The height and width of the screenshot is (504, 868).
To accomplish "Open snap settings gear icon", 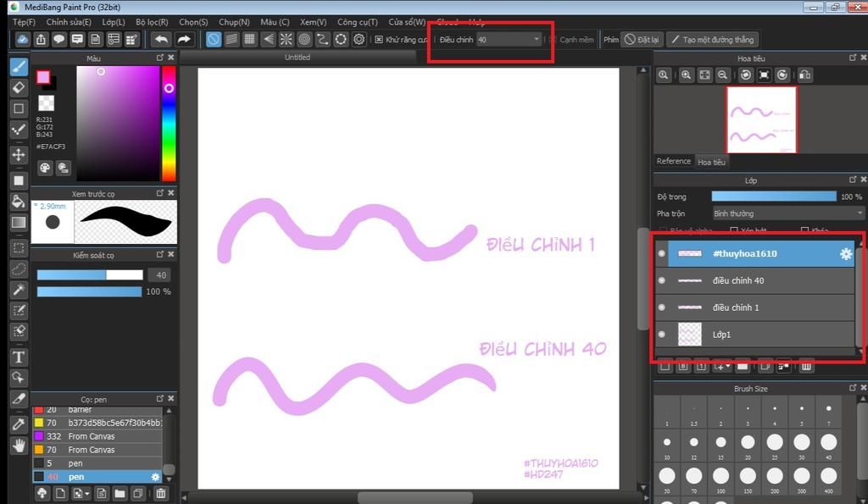I will [359, 39].
